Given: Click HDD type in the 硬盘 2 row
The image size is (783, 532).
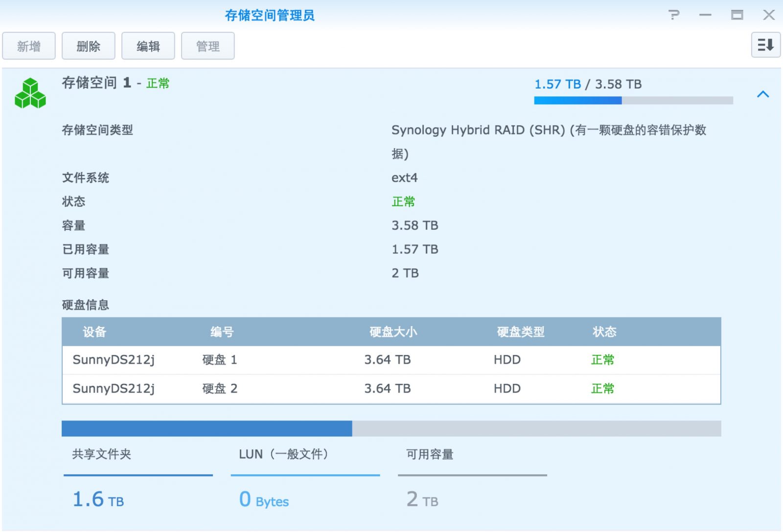Looking at the screenshot, I should [507, 389].
